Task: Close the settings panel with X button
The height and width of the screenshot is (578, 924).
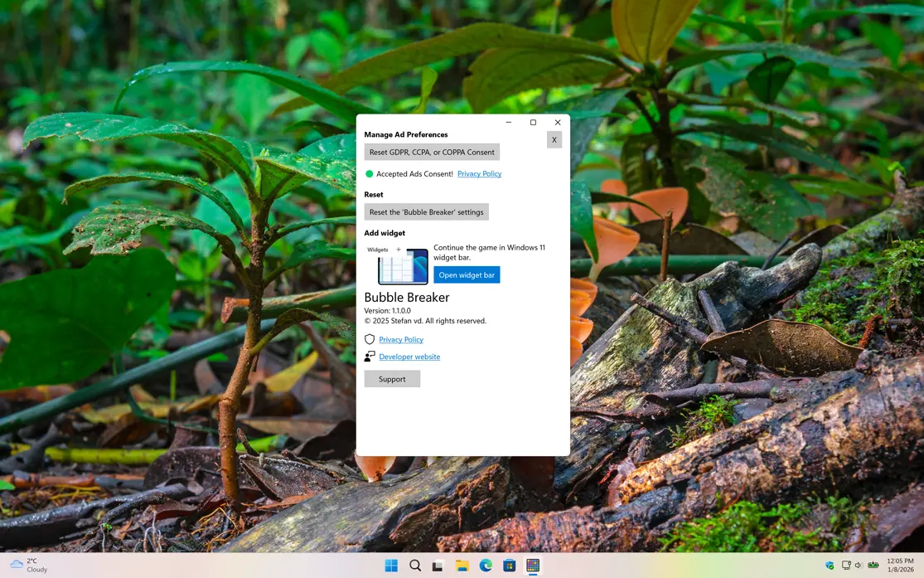Action: (554, 140)
